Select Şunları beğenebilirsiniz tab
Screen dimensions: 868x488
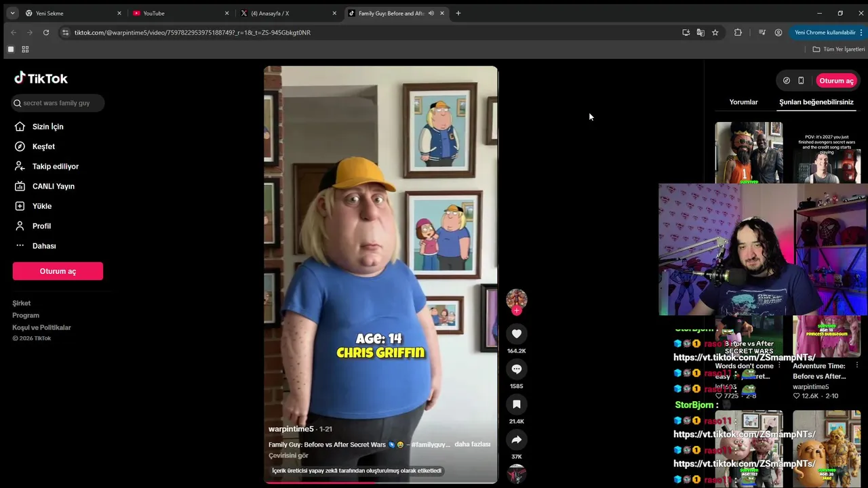point(816,102)
